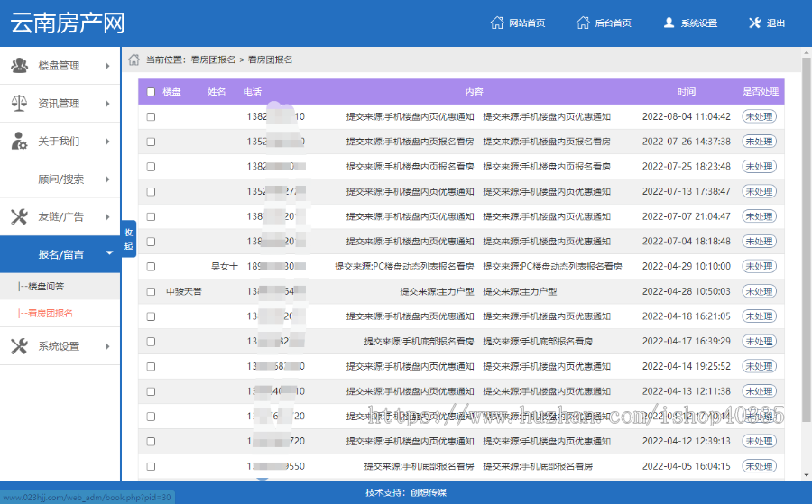Open the 楼盘管理 menu label

click(x=59, y=66)
